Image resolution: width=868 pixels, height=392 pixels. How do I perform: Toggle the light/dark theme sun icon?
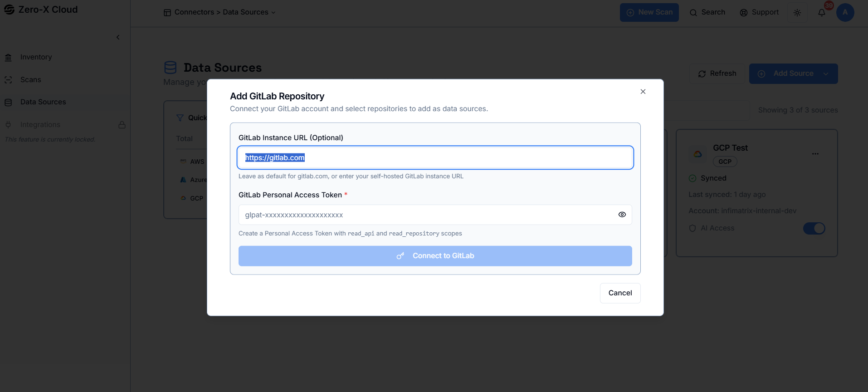click(797, 13)
